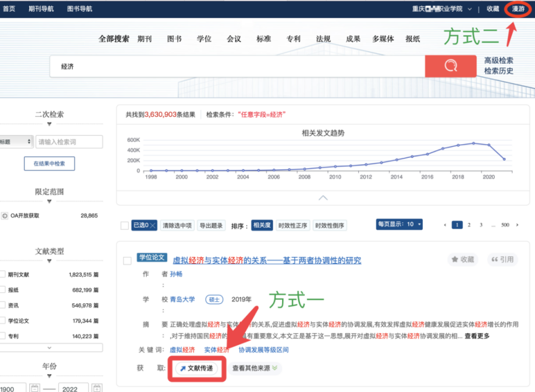Enable the OA开放获取 filter checkbox
Viewport: 535px width, 392px height.
pyautogui.click(x=5, y=216)
